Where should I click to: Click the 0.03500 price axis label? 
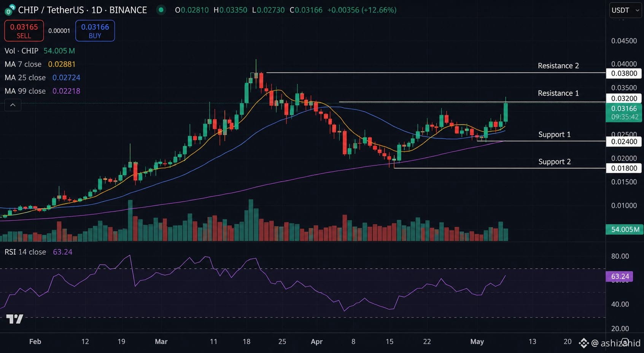[624, 88]
